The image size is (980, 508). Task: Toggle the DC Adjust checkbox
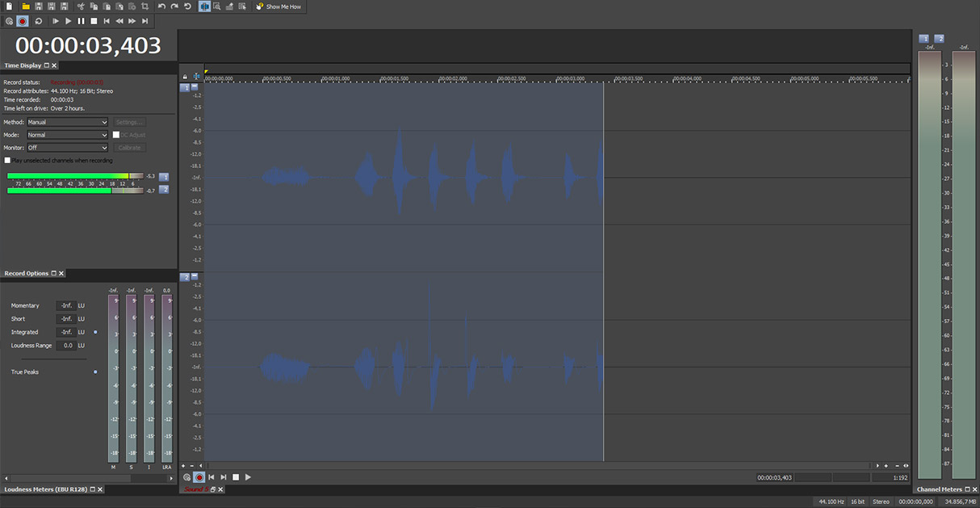[x=116, y=135]
